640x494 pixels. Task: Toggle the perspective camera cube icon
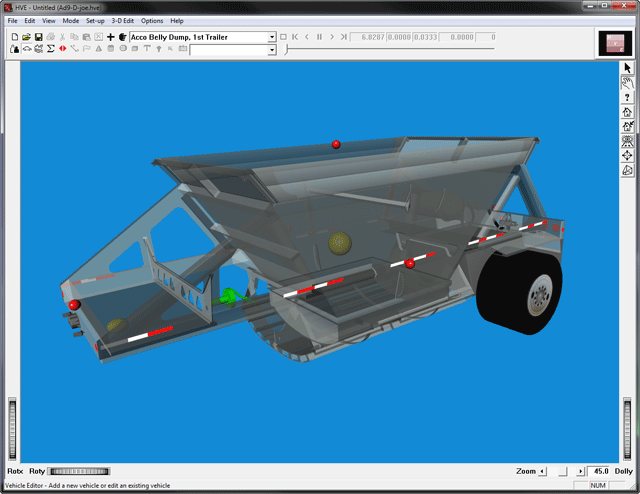pos(627,169)
